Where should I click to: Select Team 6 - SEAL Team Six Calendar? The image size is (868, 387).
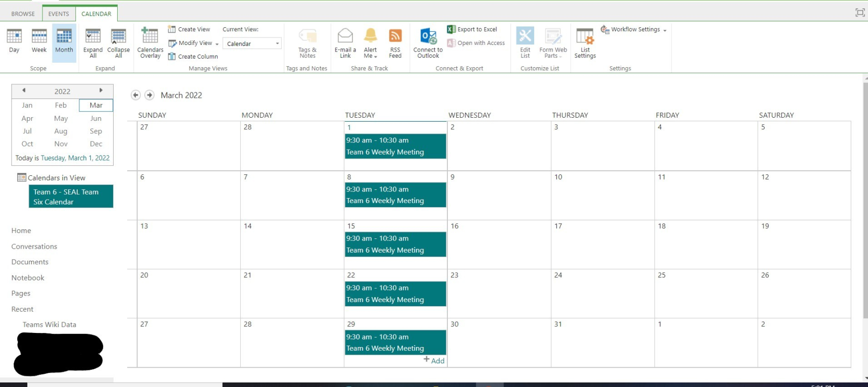point(71,197)
